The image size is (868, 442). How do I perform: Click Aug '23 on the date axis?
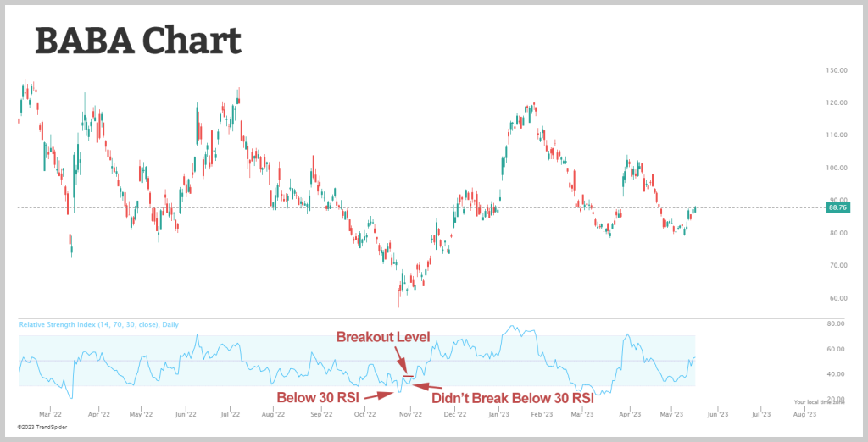[804, 415]
